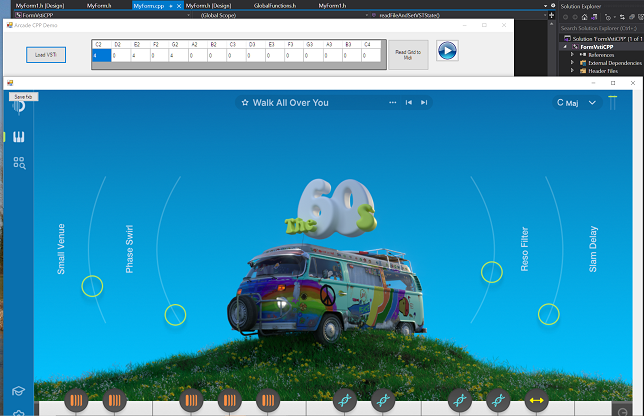Expand the External Dependencies node arrow
644x416 pixels.
(x=572, y=63)
